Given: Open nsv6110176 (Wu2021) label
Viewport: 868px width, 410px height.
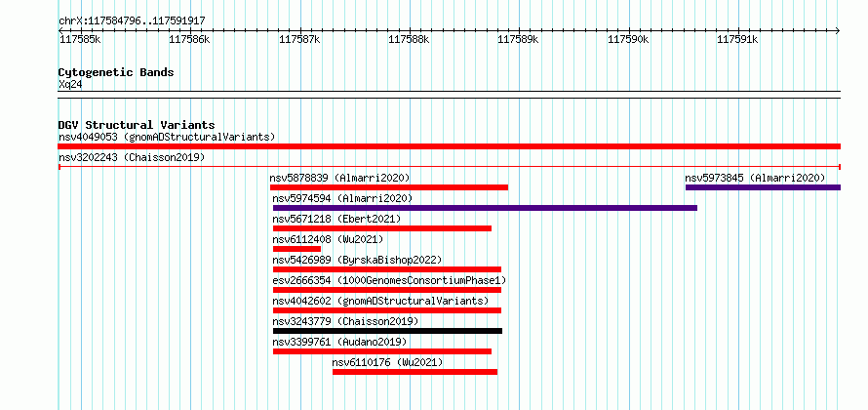Looking at the screenshot, I should (x=387, y=362).
